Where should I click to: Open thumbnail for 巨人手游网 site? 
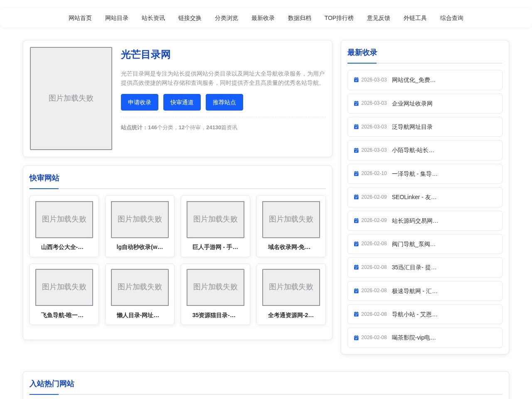tap(215, 219)
